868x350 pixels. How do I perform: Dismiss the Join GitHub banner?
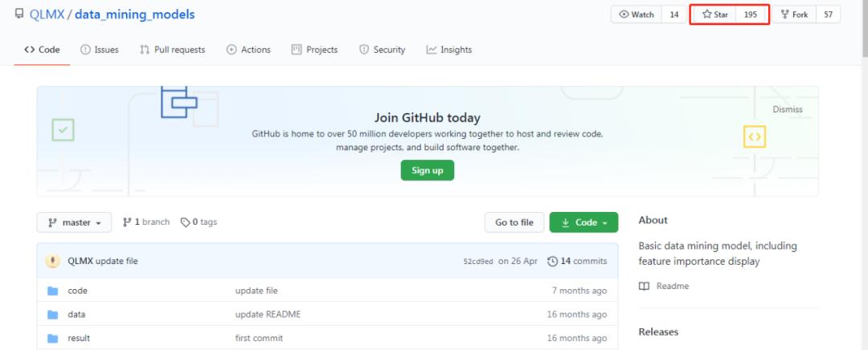(787, 109)
